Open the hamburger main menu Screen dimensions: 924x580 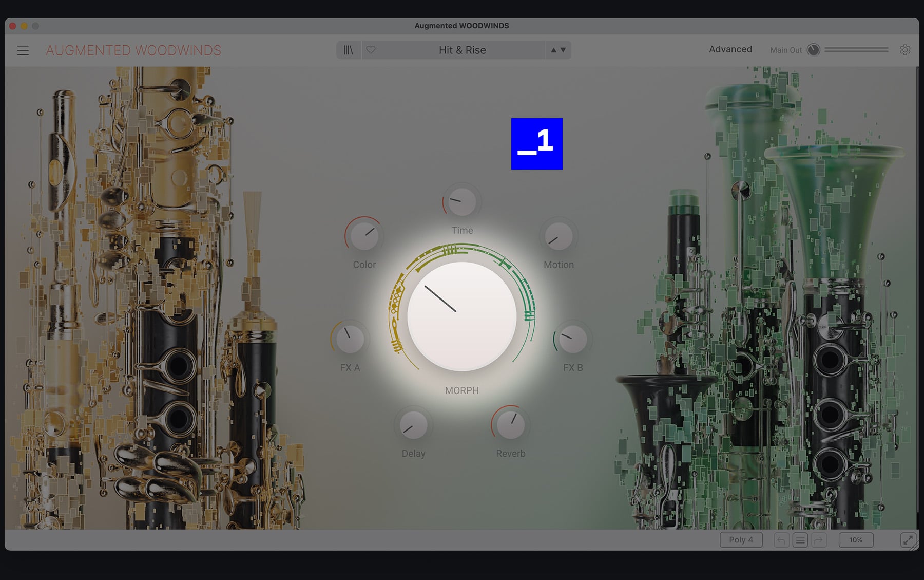pos(23,50)
